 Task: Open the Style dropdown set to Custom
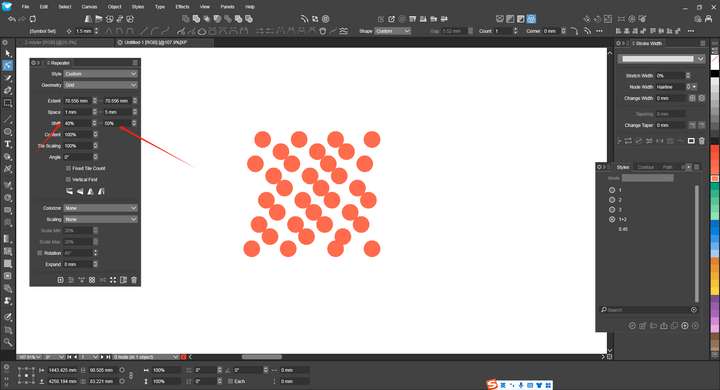(x=100, y=73)
